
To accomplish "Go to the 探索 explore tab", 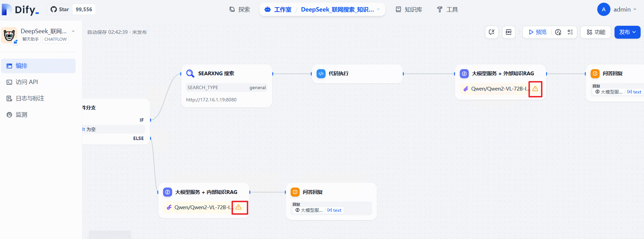I will coord(240,9).
